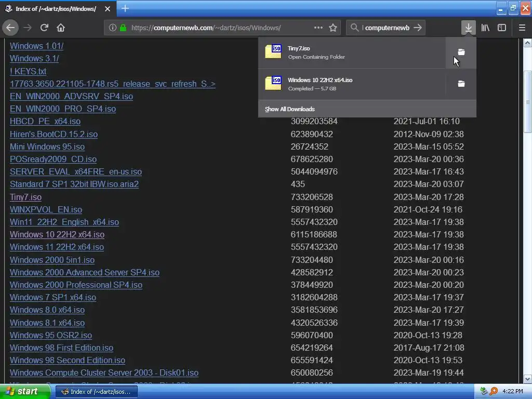Open the hamburger application menu
This screenshot has height=399, width=532.
(x=522, y=28)
